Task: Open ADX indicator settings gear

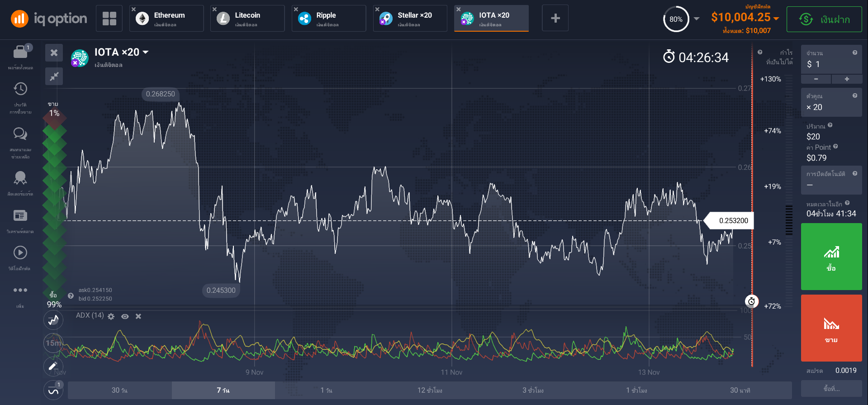Action: (111, 316)
